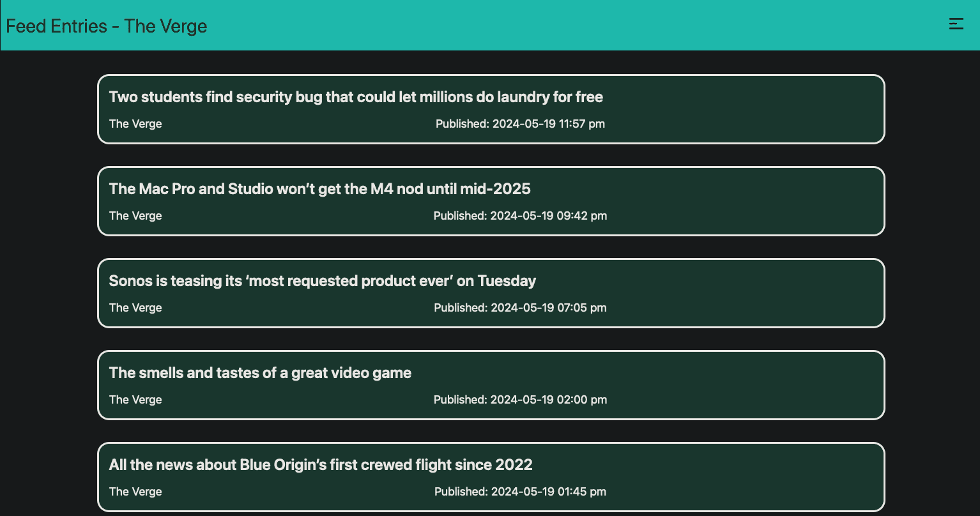Click 'The Verge' source under Mac Pro entry
Image resolution: width=980 pixels, height=516 pixels.
pos(135,216)
